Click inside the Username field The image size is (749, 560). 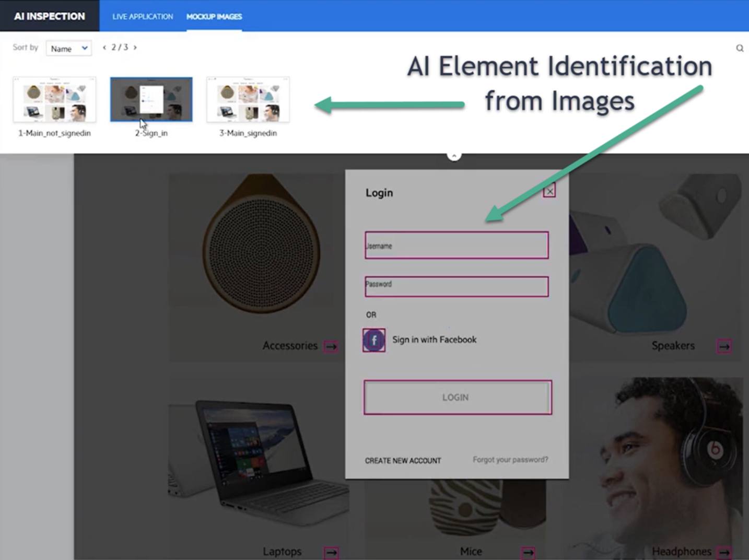tap(456, 246)
